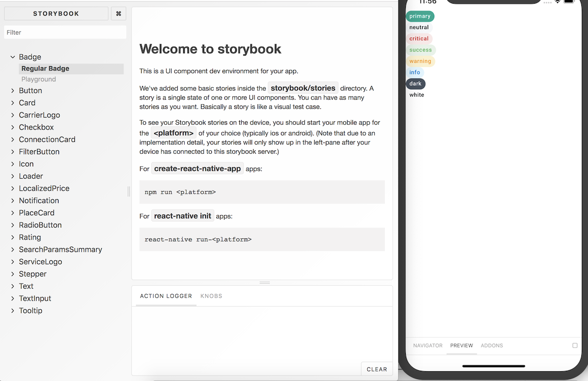The width and height of the screenshot is (588, 381).
Task: Click the Loader component label
Action: (x=31, y=176)
